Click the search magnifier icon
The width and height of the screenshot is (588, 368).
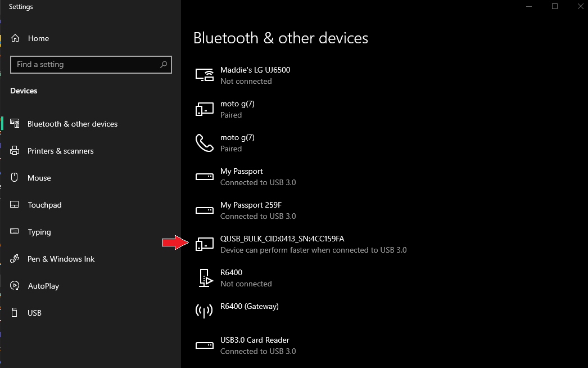coord(164,65)
